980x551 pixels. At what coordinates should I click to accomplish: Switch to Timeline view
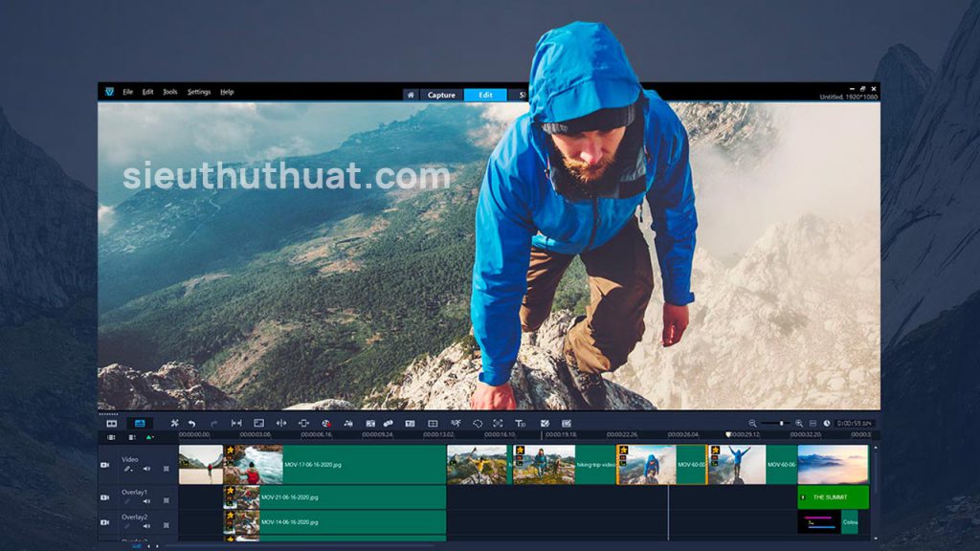[141, 423]
